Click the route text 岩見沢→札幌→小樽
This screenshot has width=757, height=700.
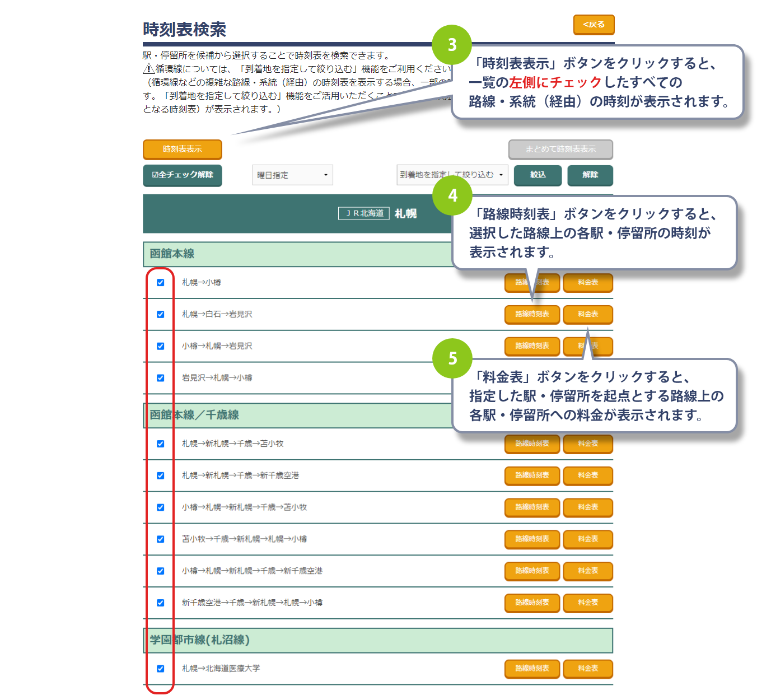pos(217,379)
